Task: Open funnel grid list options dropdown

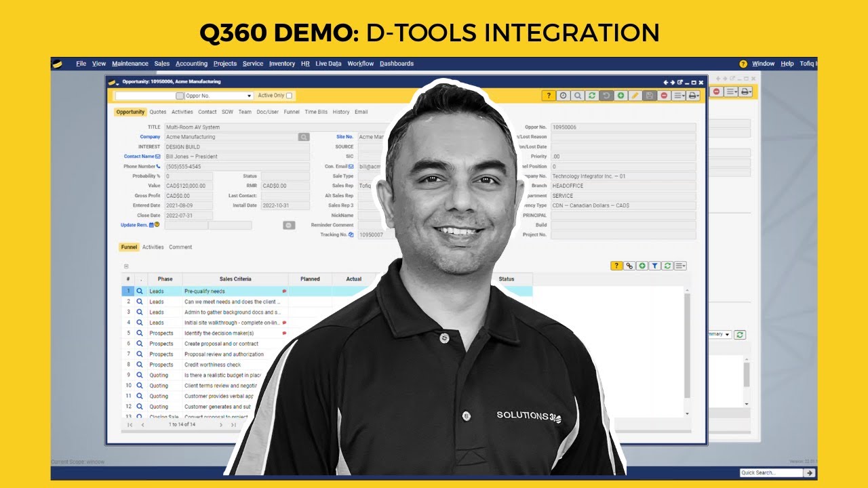Action: pos(680,266)
